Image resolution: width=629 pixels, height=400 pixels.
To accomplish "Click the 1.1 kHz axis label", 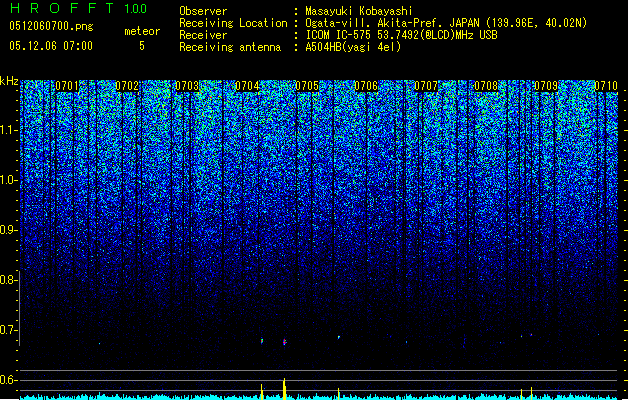I will [x=8, y=130].
